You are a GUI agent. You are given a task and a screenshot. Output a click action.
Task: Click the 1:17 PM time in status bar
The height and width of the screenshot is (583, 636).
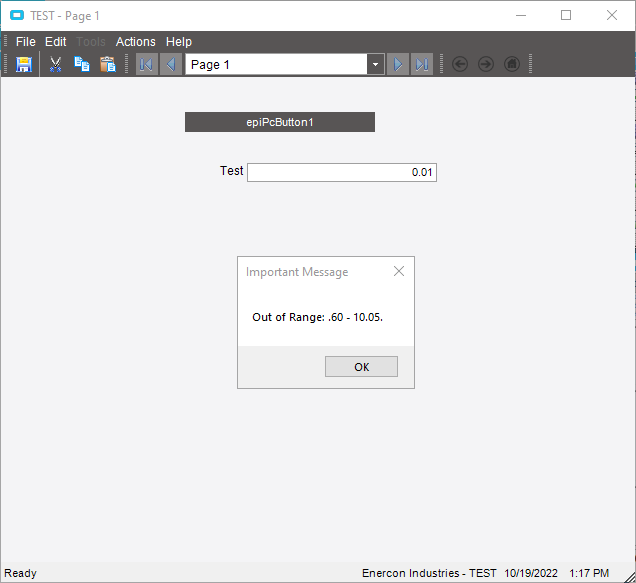coord(589,573)
